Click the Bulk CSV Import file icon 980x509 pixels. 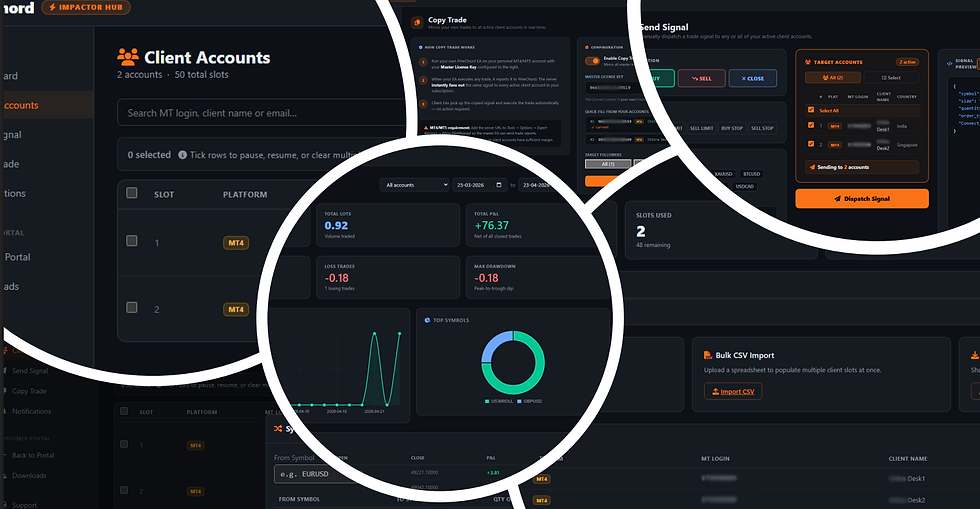tap(708, 355)
